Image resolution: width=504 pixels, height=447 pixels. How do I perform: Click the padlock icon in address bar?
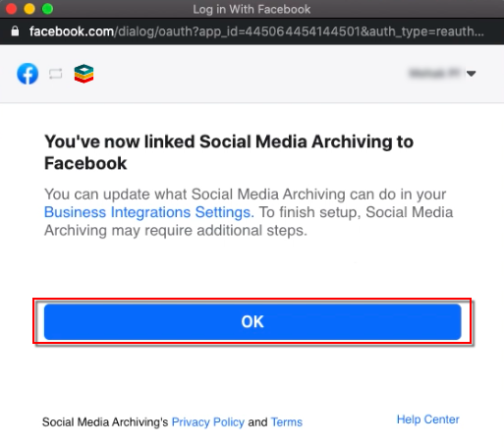coord(15,31)
